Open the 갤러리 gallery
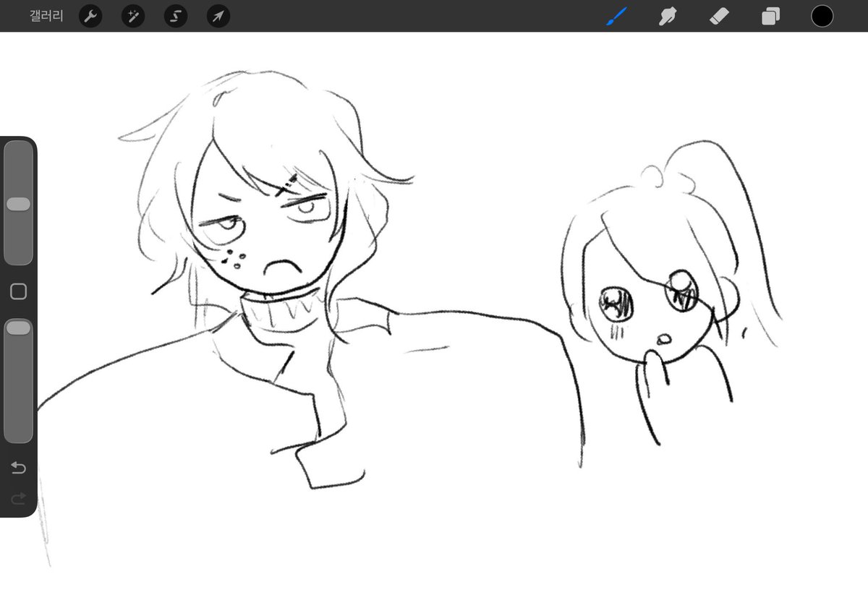 point(46,16)
